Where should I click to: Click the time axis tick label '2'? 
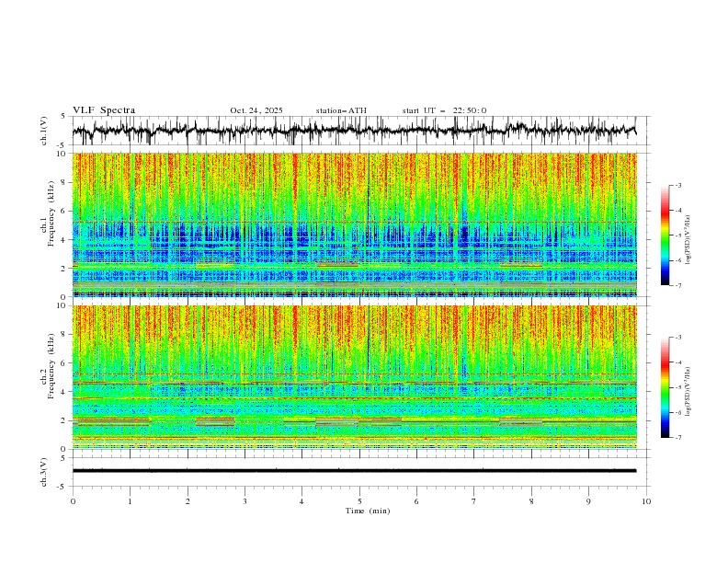188,501
